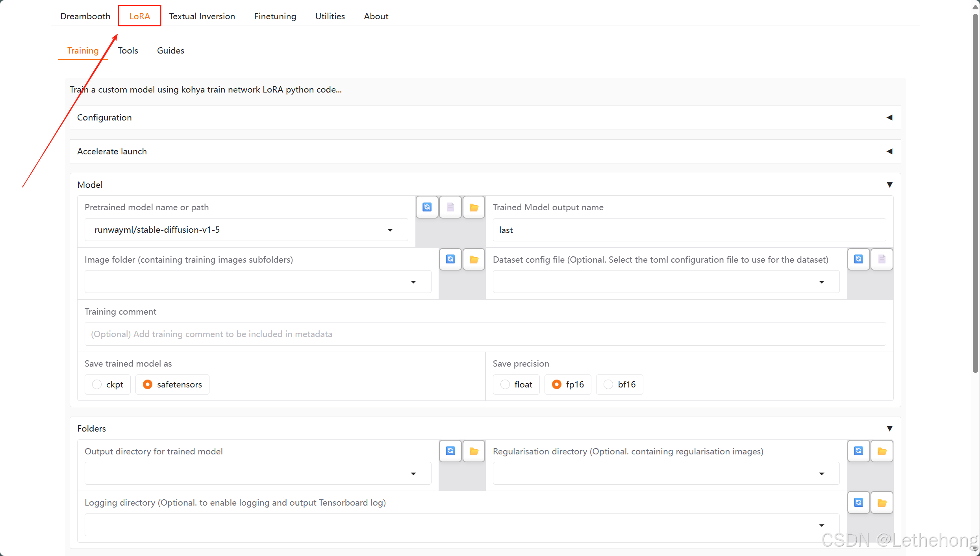Click the page's vertical scrollbar
980x556 pixels.
[975, 193]
